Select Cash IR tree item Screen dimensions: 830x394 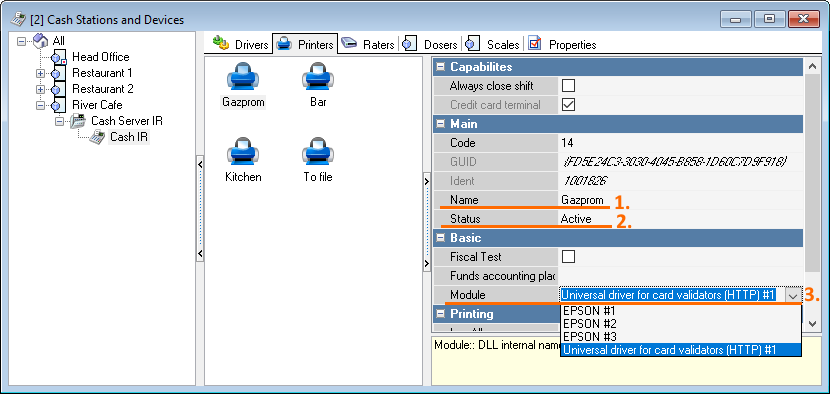click(129, 137)
